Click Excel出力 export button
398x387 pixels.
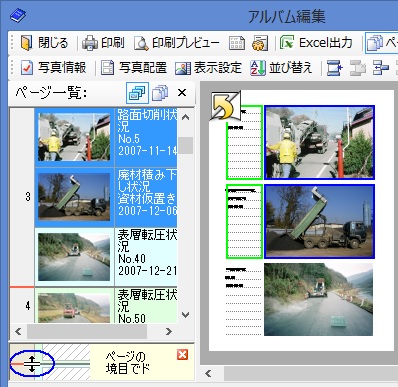[x=316, y=43]
